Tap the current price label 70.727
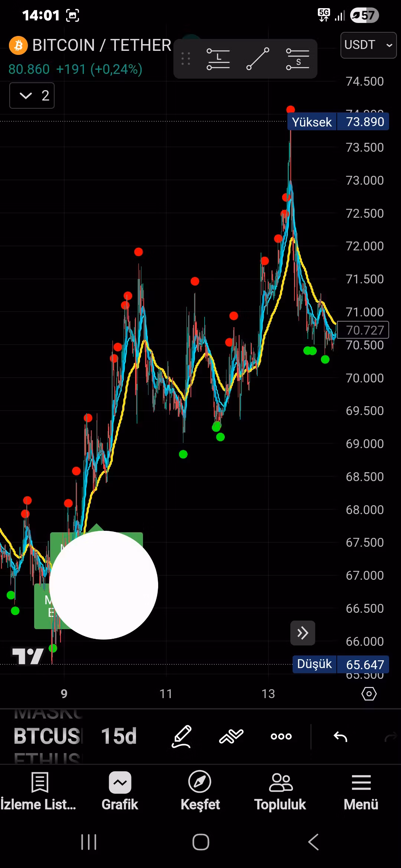Image resolution: width=401 pixels, height=868 pixels. 363,330
